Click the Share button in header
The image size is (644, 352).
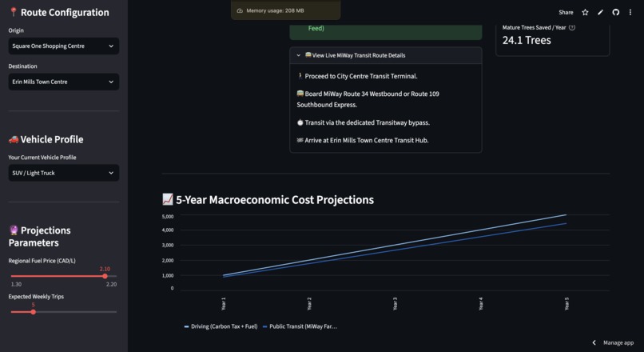[x=566, y=12]
